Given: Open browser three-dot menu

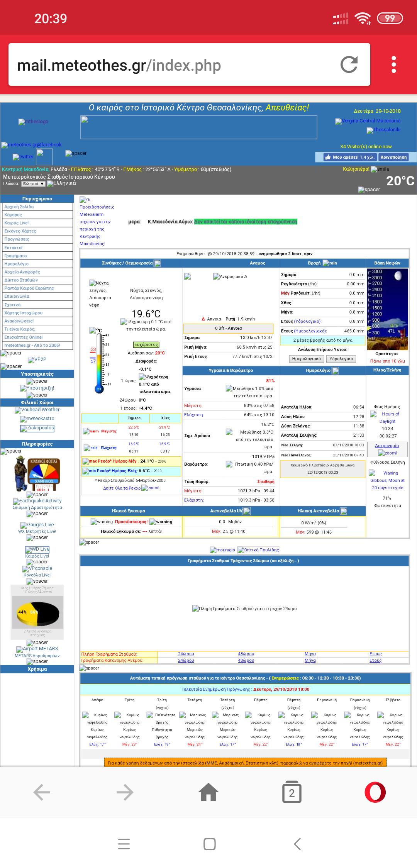Looking at the screenshot, I should click(x=393, y=64).
